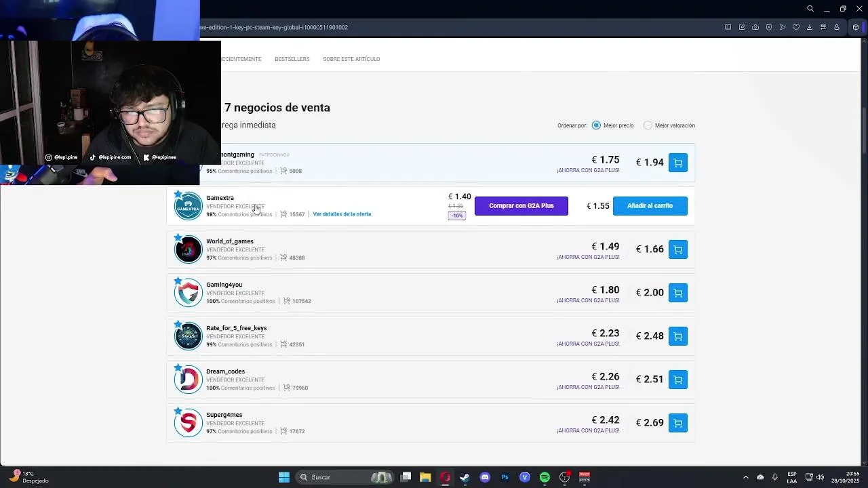
Task: Click '¡Ahorra con G2A Plus!' under €1.49
Action: tap(588, 258)
